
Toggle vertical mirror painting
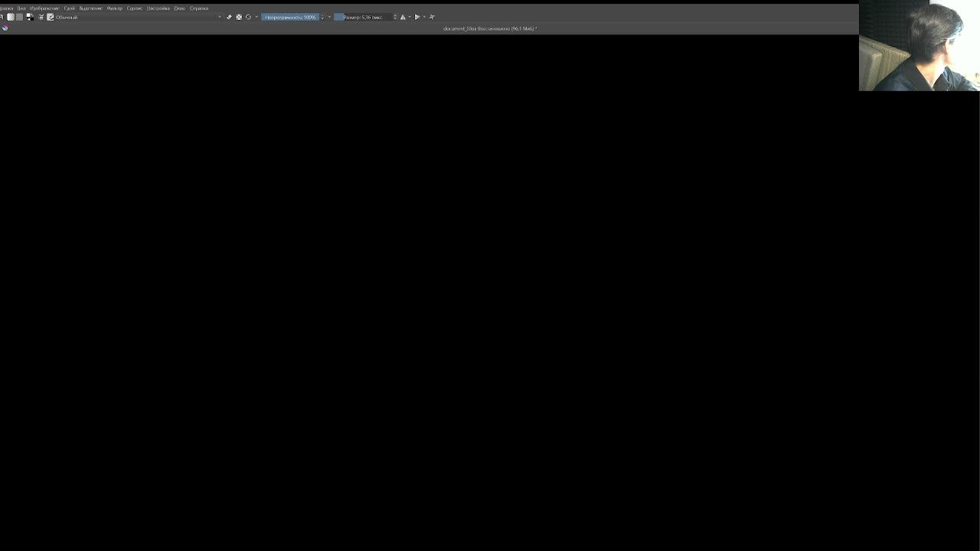click(417, 17)
